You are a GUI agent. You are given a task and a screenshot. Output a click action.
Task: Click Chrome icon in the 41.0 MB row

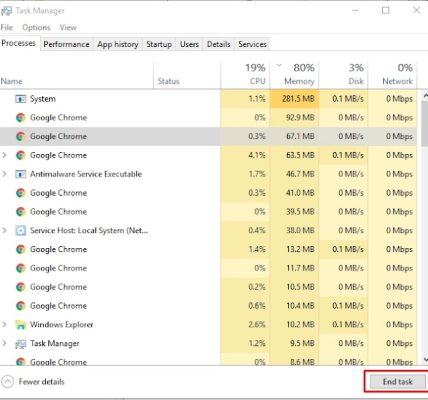click(x=21, y=193)
